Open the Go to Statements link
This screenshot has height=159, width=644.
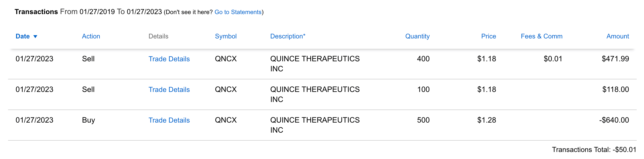[x=238, y=12]
